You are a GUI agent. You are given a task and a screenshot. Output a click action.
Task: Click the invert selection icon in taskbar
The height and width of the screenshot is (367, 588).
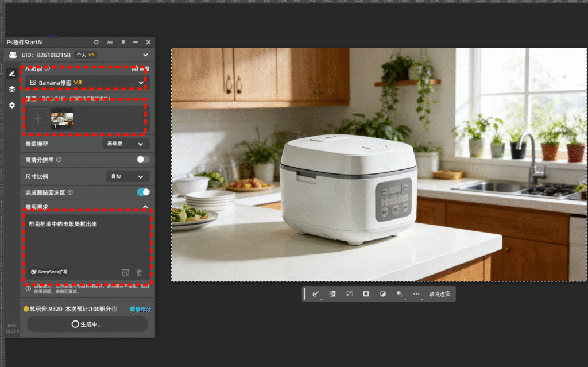pyautogui.click(x=332, y=293)
